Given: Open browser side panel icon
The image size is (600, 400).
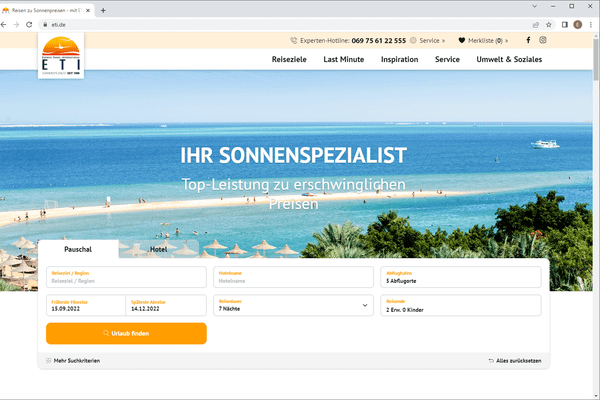Looking at the screenshot, I should (x=565, y=24).
